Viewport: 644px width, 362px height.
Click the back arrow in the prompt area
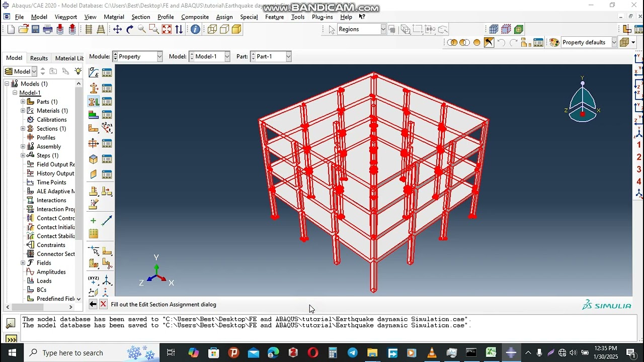point(93,304)
